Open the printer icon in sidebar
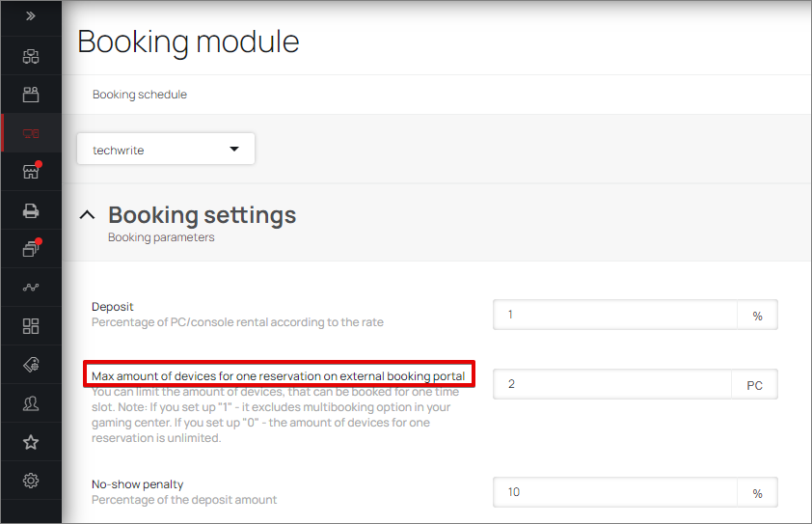This screenshot has width=812, height=524. (x=31, y=210)
